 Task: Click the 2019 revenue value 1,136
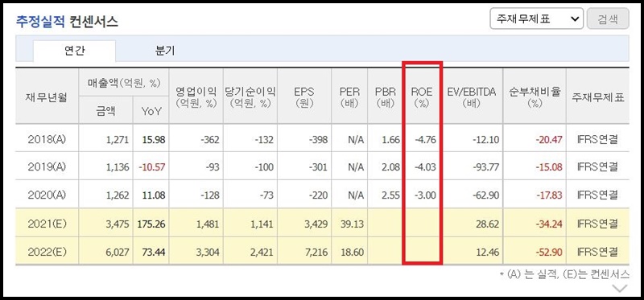118,167
